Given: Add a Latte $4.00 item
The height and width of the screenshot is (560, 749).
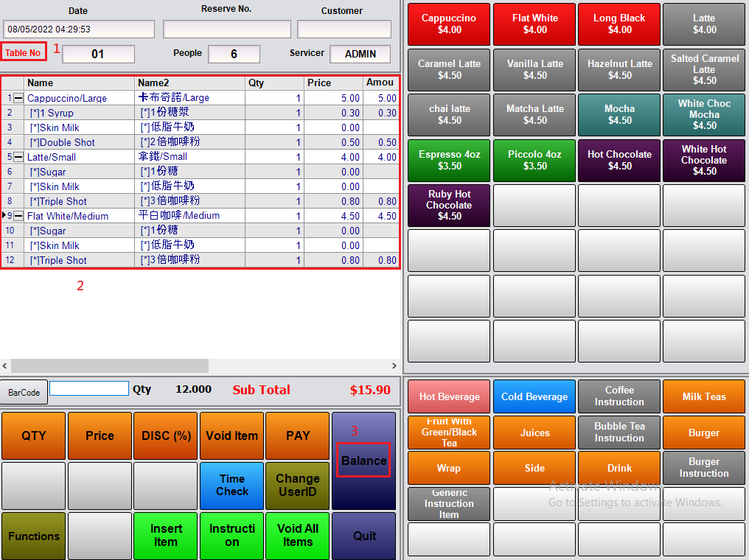Looking at the screenshot, I should tap(704, 24).
